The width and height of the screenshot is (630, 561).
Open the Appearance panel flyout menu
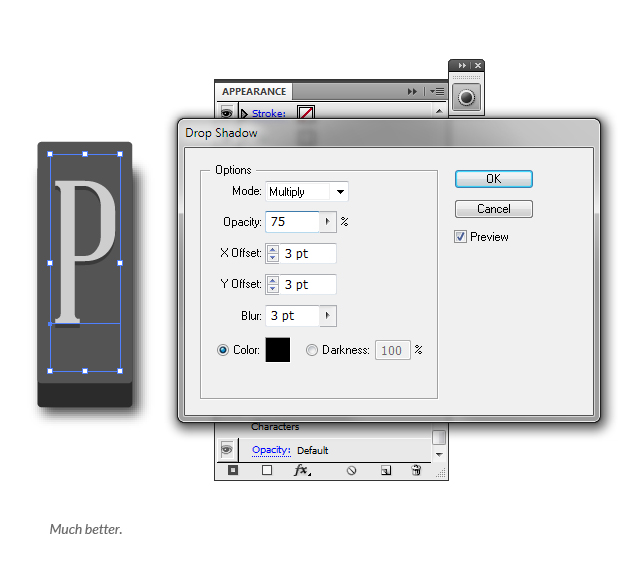[x=437, y=92]
